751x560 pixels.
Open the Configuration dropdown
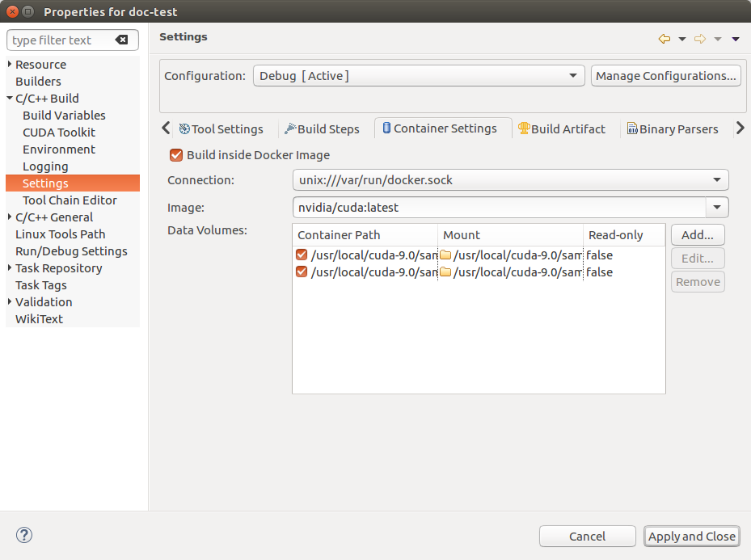[x=418, y=76]
